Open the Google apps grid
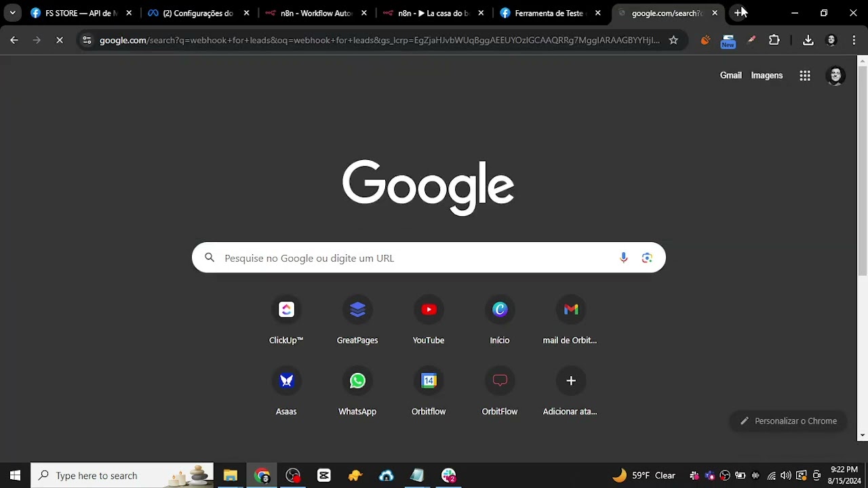The height and width of the screenshot is (488, 868). pyautogui.click(x=805, y=76)
